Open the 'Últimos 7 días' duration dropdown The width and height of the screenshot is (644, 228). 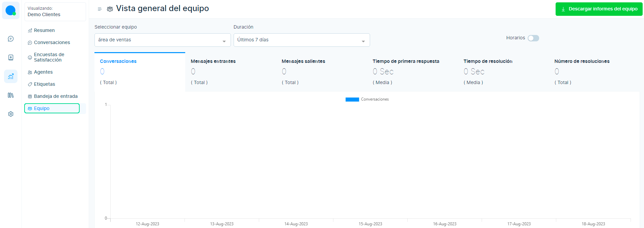(301, 40)
